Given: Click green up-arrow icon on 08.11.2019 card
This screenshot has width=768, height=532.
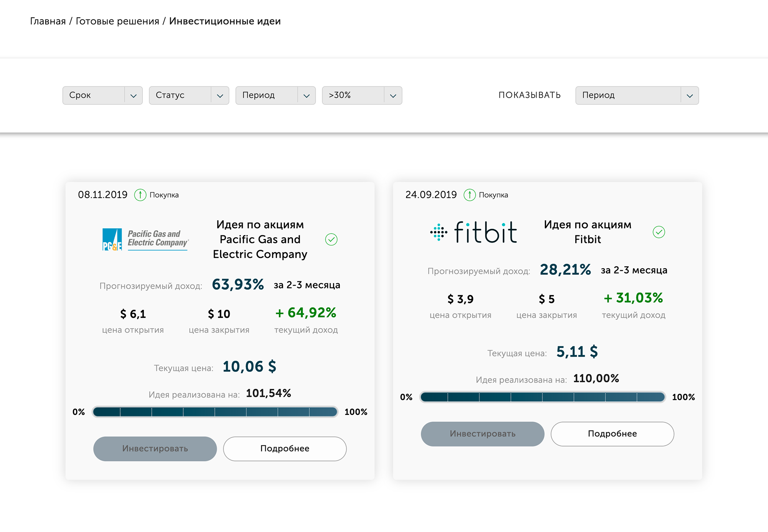Looking at the screenshot, I should pyautogui.click(x=140, y=195).
